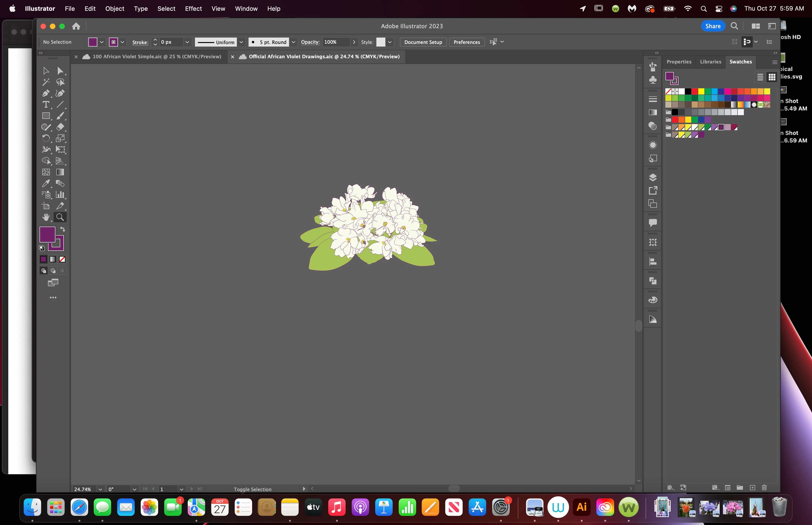
Task: Open the 5 pt. Round brush dropdown
Action: pyautogui.click(x=293, y=42)
